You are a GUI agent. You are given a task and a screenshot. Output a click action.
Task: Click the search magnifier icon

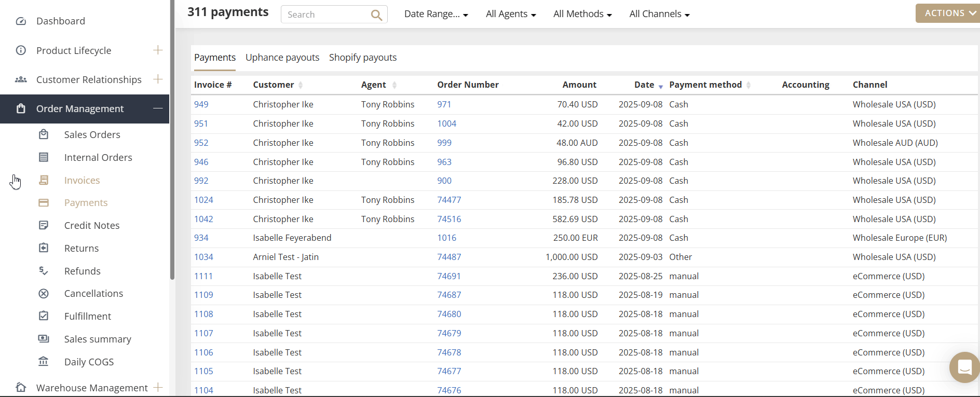(376, 15)
